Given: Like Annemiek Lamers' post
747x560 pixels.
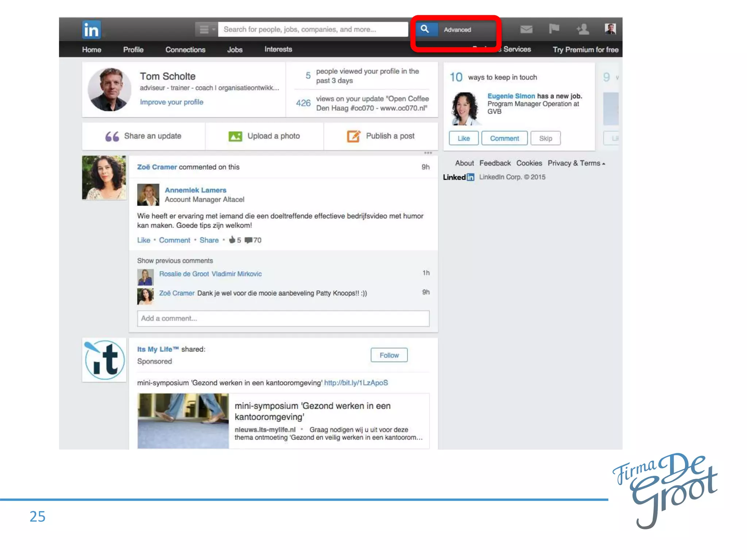Looking at the screenshot, I should point(143,240).
